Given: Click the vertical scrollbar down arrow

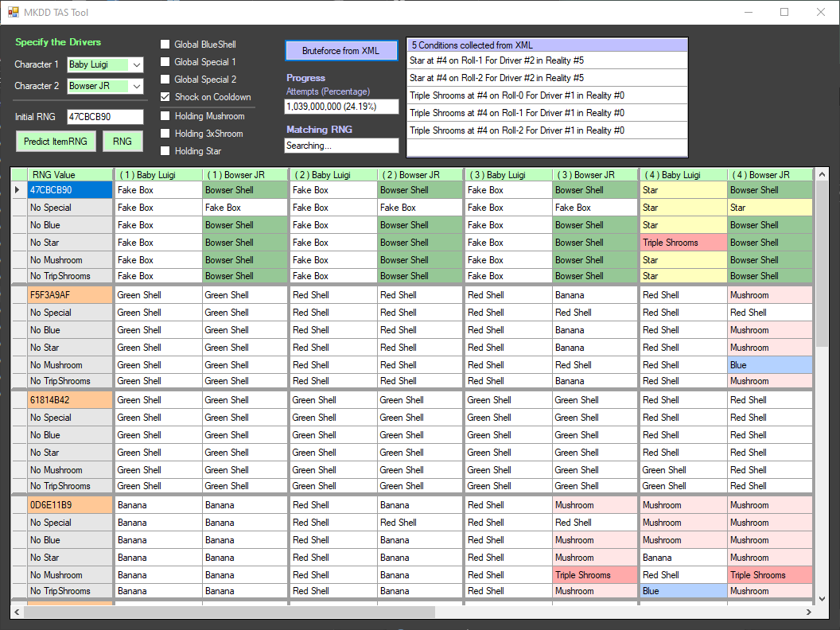Looking at the screenshot, I should click(x=821, y=598).
